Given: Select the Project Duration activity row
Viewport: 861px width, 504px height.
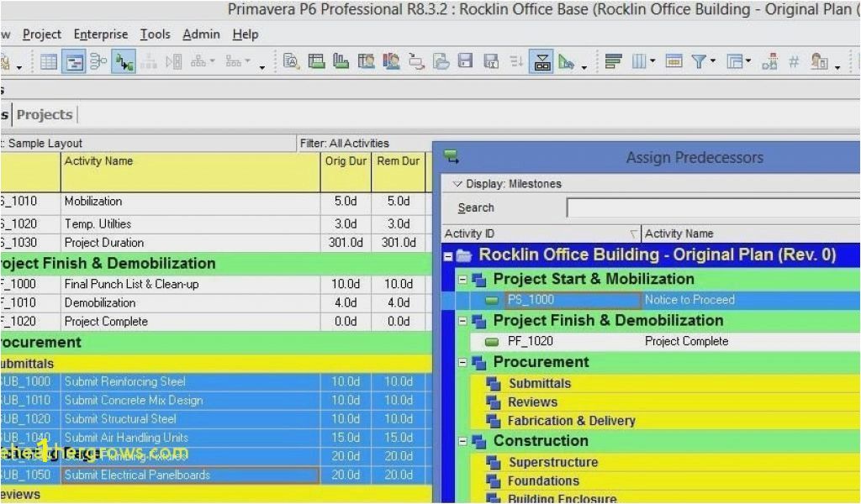Looking at the screenshot, I should pos(216,243).
